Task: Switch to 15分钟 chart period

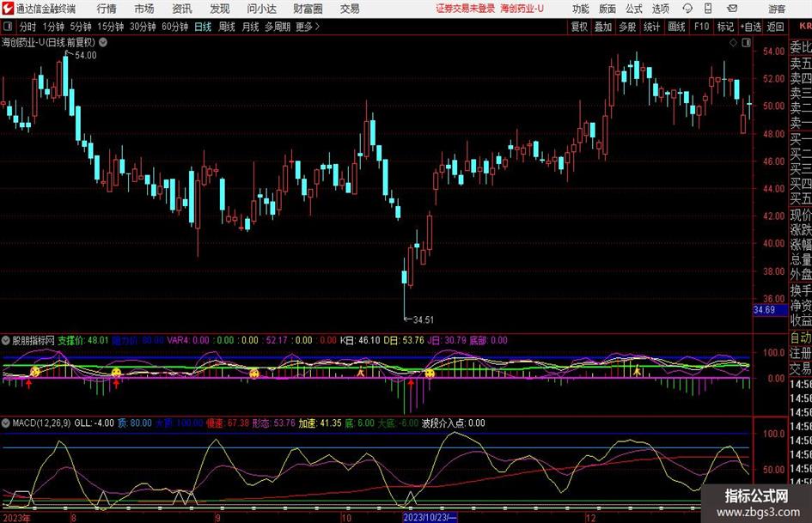Action: (x=110, y=27)
